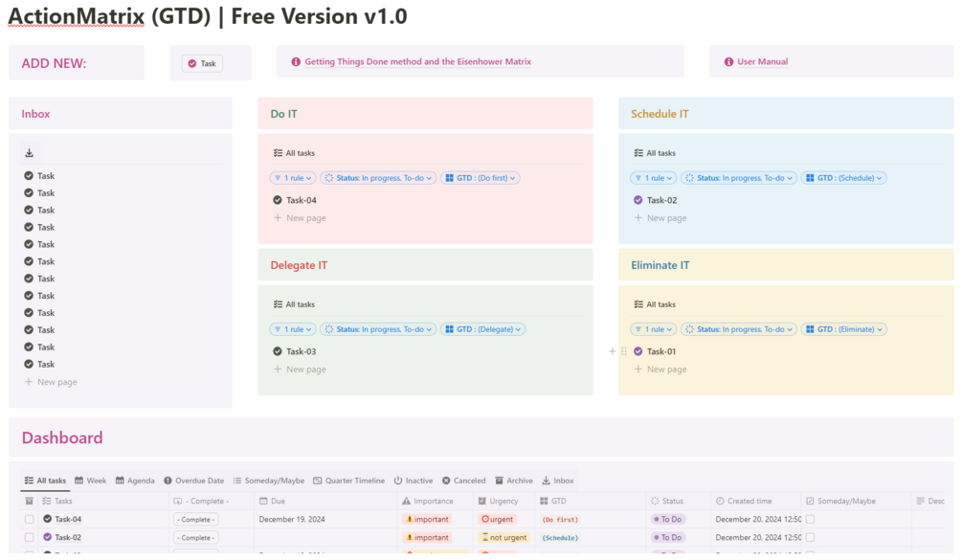This screenshot has width=962, height=560.
Task: Click the Urgency column header icon
Action: pyautogui.click(x=482, y=501)
